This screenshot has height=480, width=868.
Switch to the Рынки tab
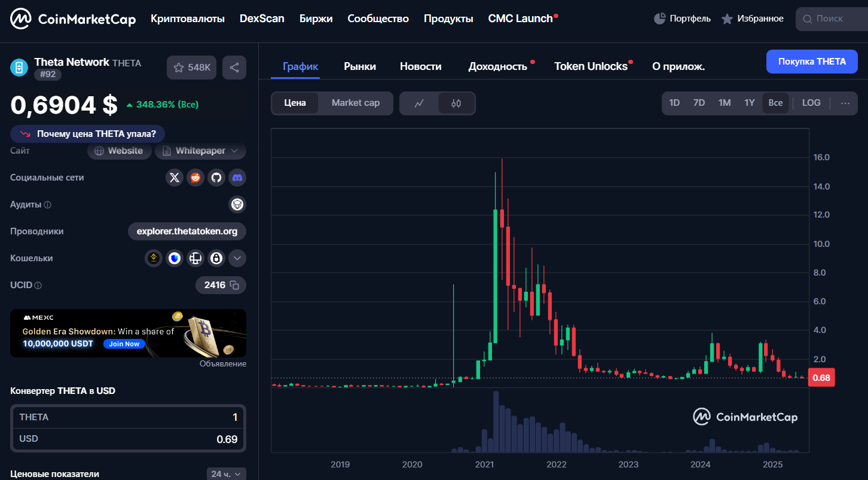360,66
